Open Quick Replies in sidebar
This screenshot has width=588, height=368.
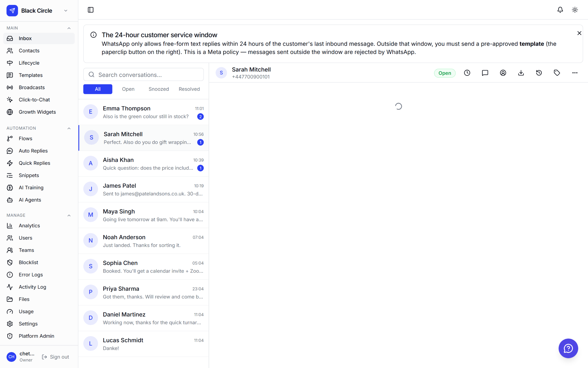pyautogui.click(x=39, y=163)
